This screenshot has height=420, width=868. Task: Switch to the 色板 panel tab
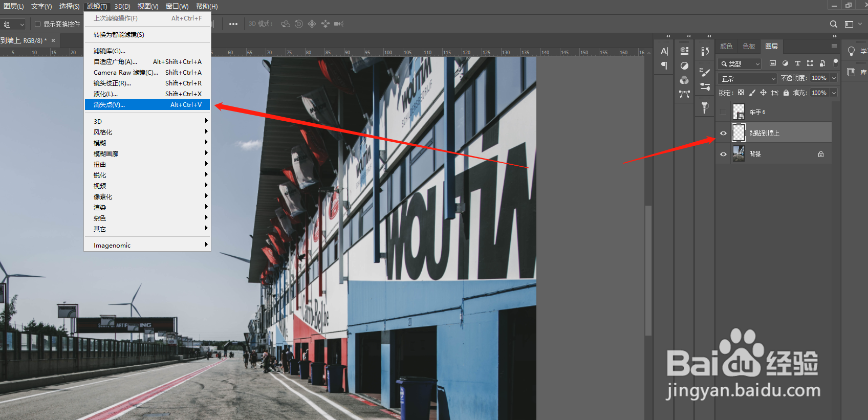749,46
